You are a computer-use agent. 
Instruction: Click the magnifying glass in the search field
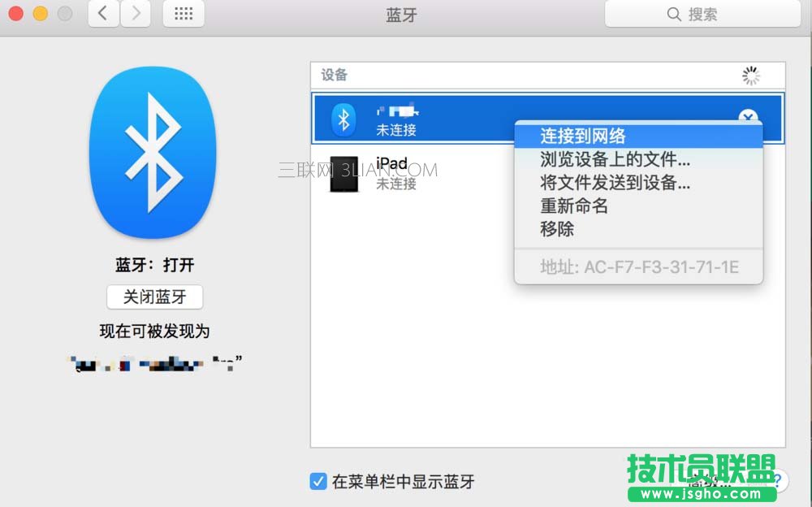coord(673,13)
